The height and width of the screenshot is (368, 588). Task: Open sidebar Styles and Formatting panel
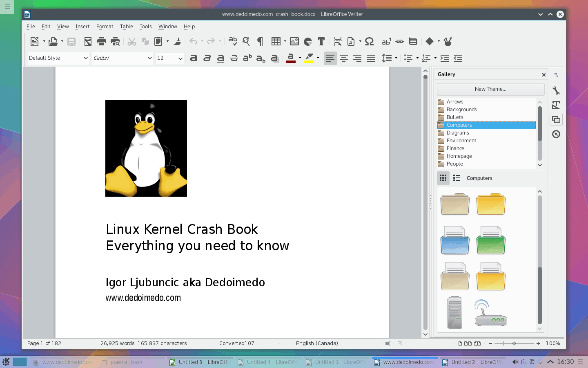tap(556, 105)
